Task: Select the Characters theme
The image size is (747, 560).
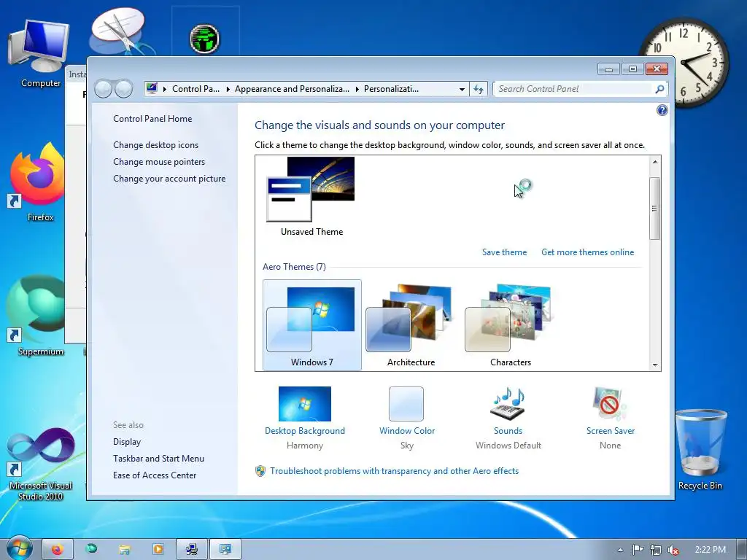Action: click(510, 324)
